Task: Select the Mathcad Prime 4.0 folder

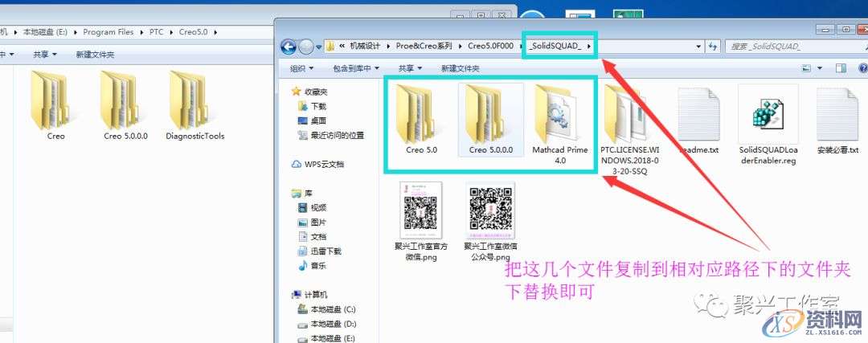Action: click(559, 125)
